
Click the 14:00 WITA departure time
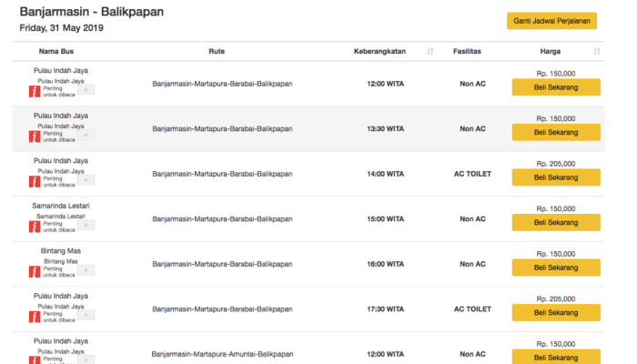coord(386,174)
